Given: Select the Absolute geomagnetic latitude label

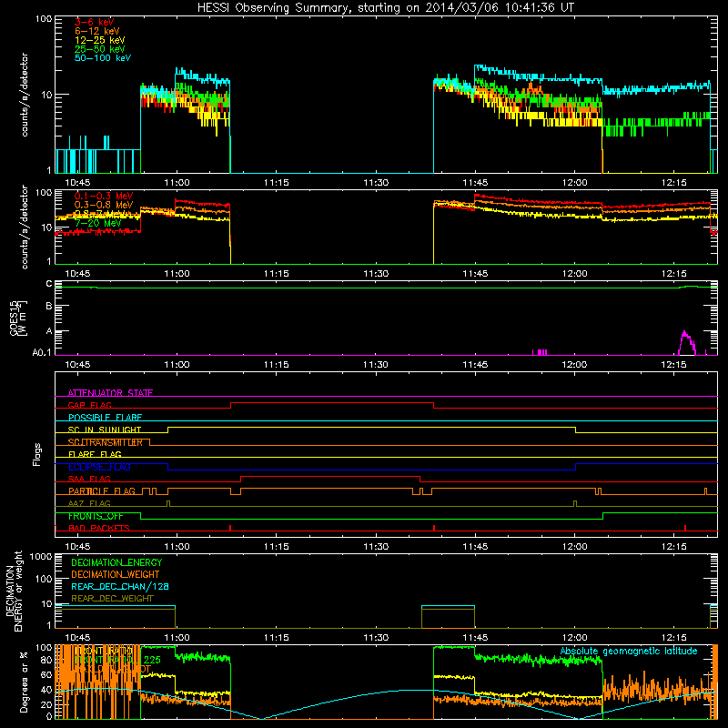Looking at the screenshot, I should [629, 651].
